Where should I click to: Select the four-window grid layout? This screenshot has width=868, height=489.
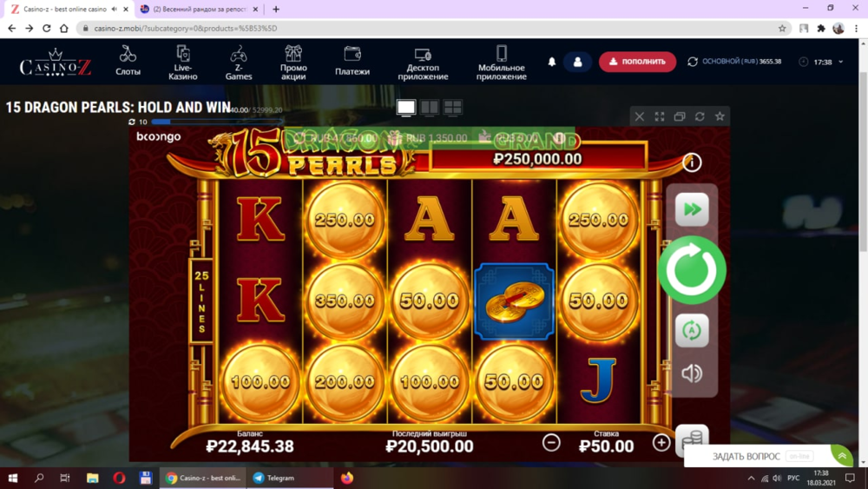coord(453,107)
